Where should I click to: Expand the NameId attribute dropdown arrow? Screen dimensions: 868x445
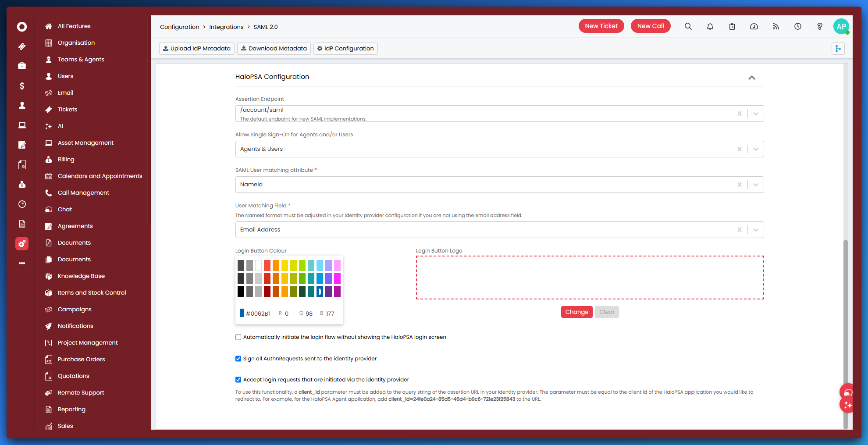pos(756,185)
